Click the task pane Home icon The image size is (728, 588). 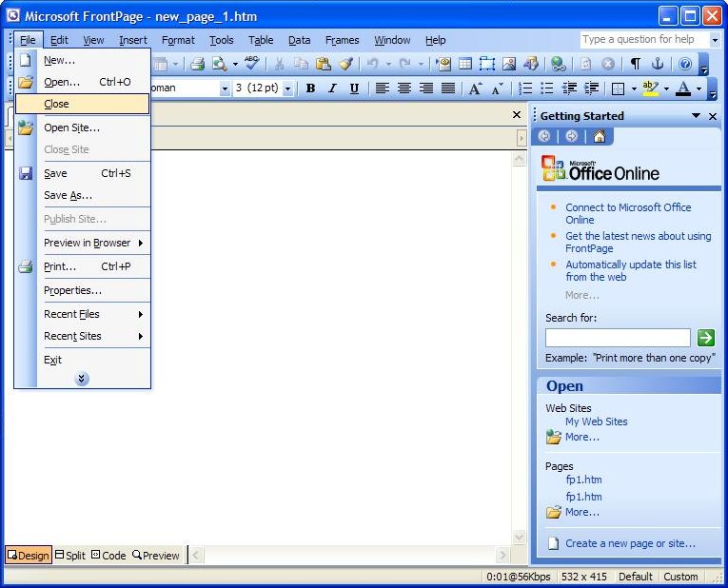point(600,136)
